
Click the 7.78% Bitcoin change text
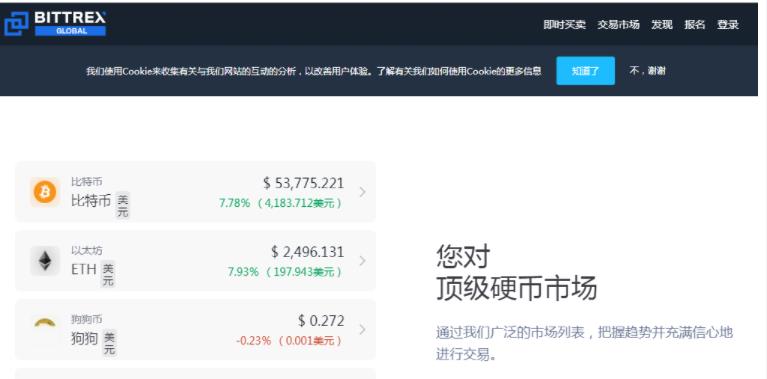coord(234,203)
